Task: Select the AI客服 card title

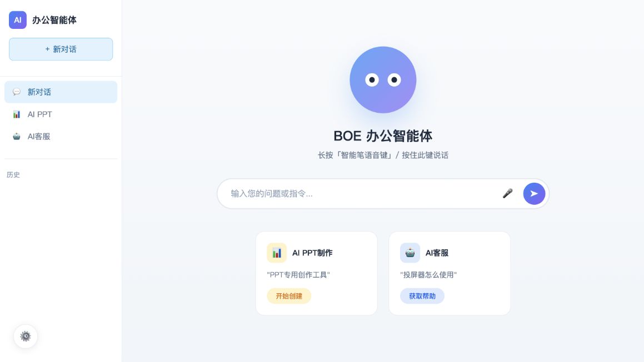Action: tap(437, 253)
